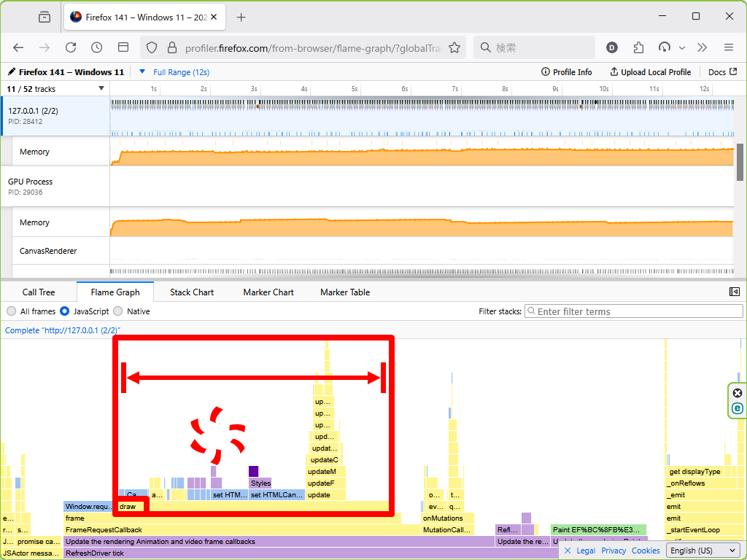The width and height of the screenshot is (747, 560).
Task: Dismiss the language footer bar
Action: (x=568, y=551)
